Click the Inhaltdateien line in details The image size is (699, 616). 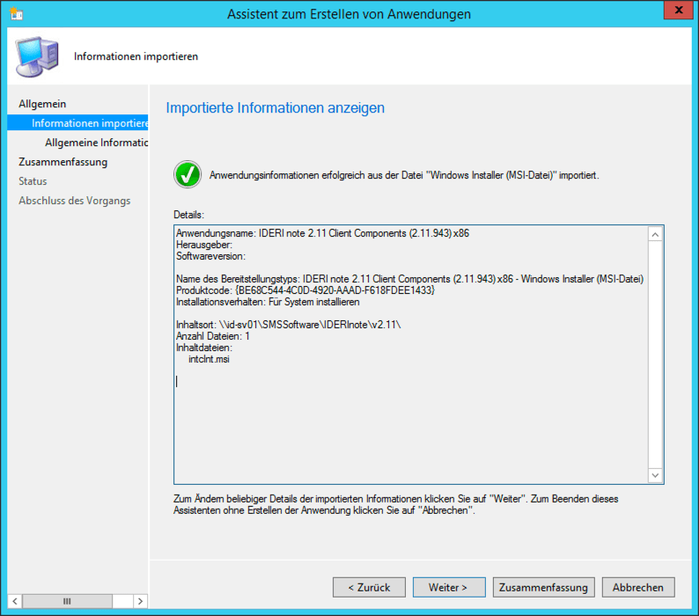pyautogui.click(x=203, y=348)
